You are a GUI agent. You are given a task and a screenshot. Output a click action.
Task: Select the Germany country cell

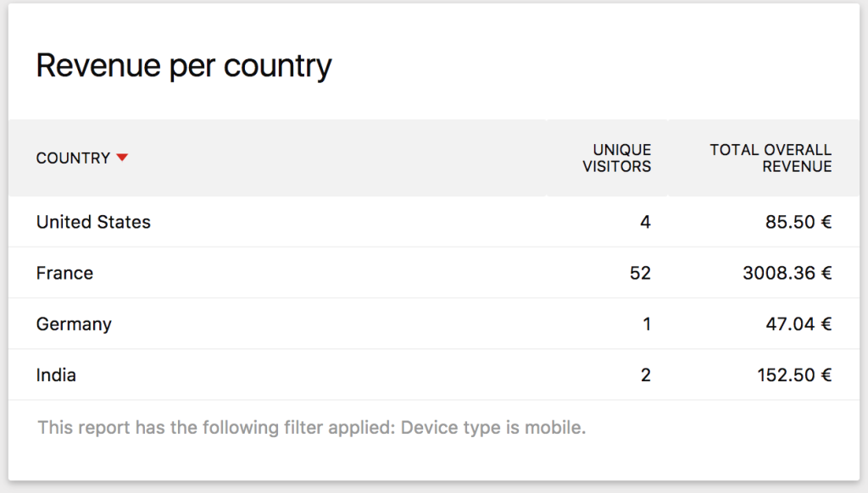point(74,324)
